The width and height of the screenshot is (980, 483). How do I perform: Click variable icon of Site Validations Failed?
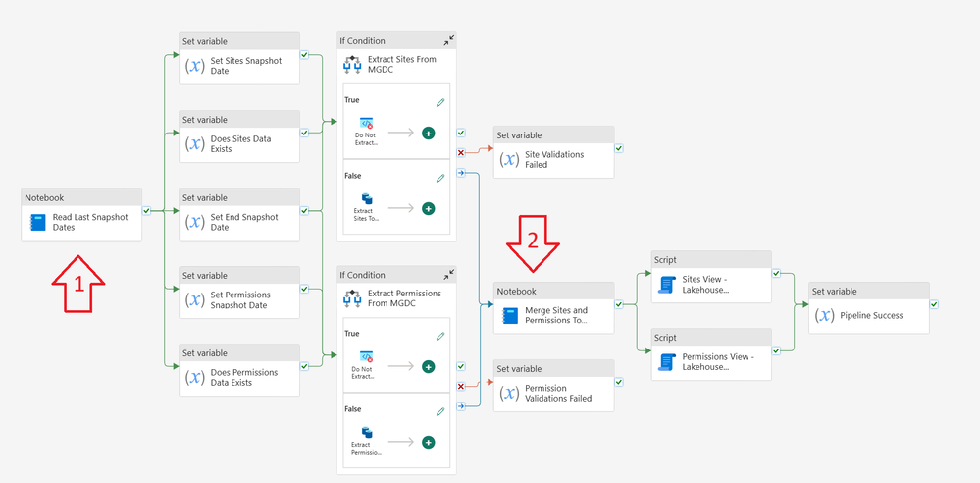click(510, 160)
